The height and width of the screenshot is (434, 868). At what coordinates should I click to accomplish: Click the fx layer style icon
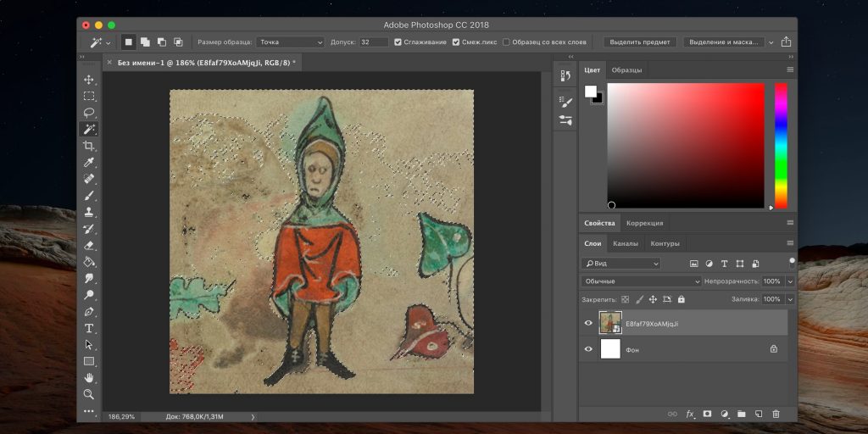(690, 414)
